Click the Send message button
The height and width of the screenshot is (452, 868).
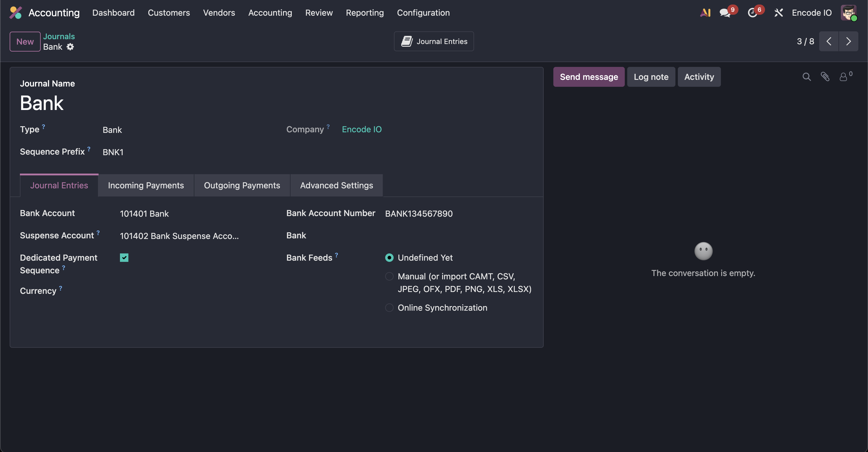pos(589,77)
